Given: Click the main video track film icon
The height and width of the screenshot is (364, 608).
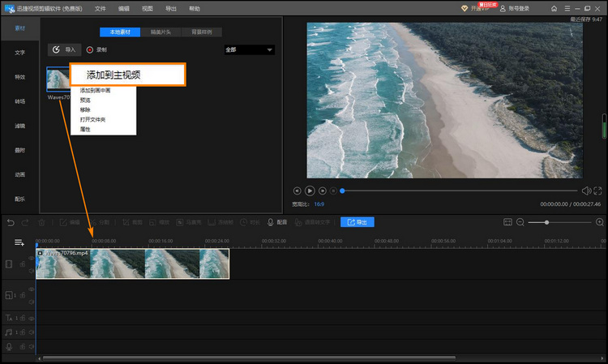Looking at the screenshot, I should point(9,264).
